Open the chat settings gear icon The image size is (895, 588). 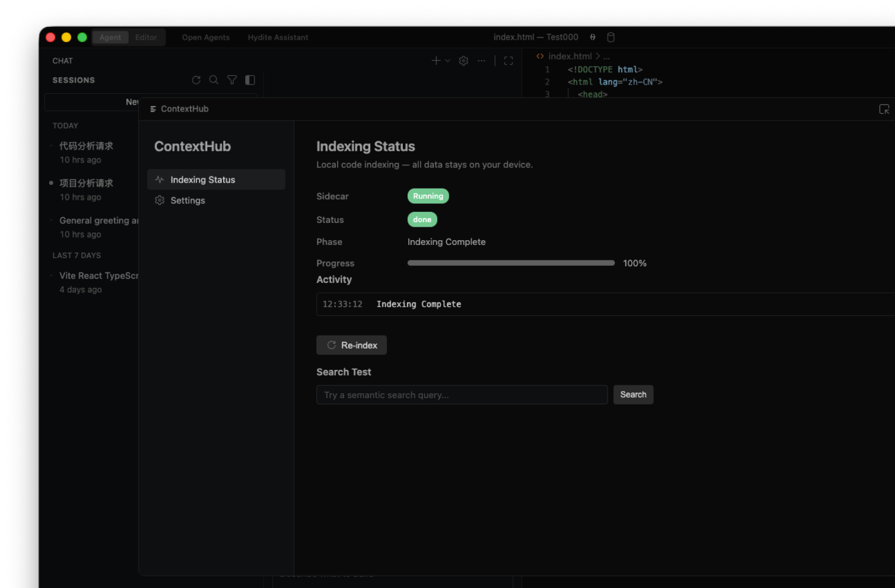pyautogui.click(x=463, y=61)
